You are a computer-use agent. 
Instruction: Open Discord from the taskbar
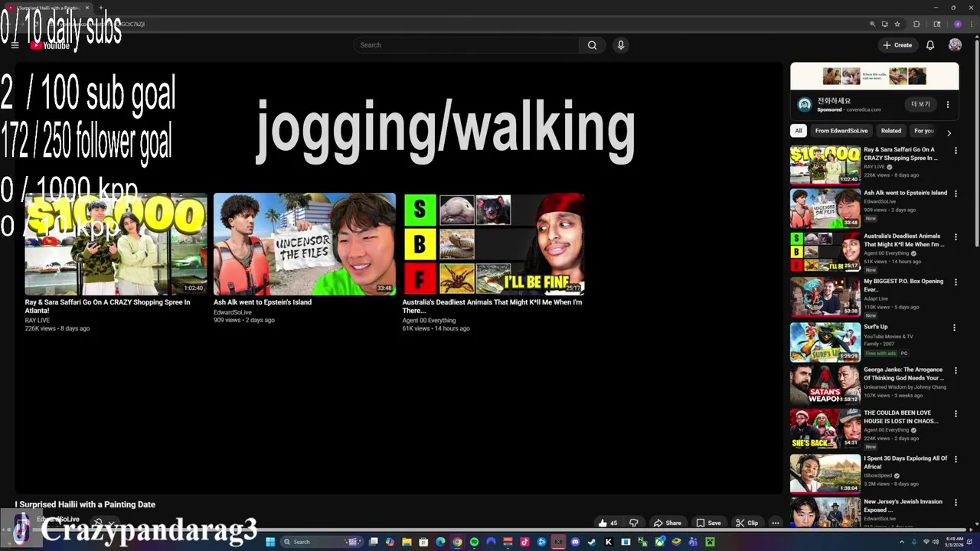[x=575, y=542]
